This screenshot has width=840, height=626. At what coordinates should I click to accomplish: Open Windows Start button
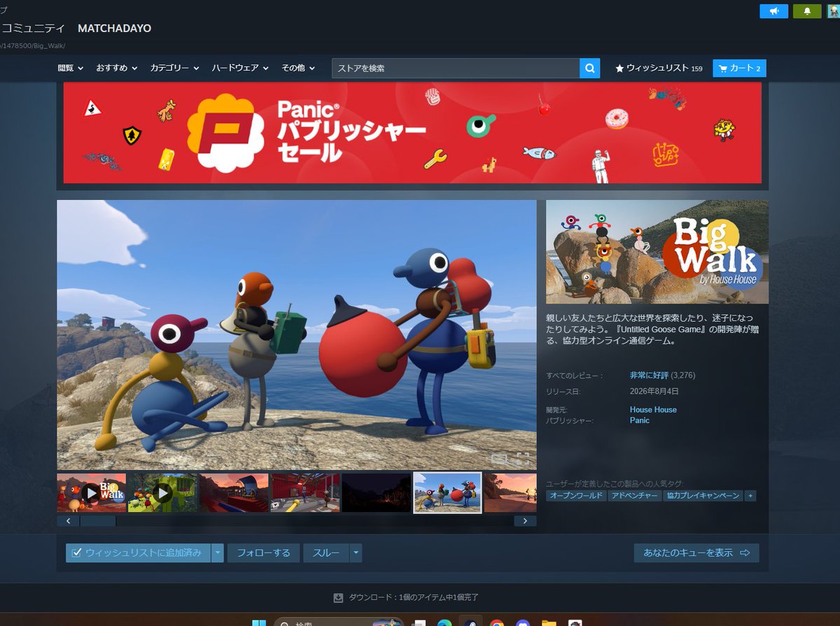pos(259,623)
